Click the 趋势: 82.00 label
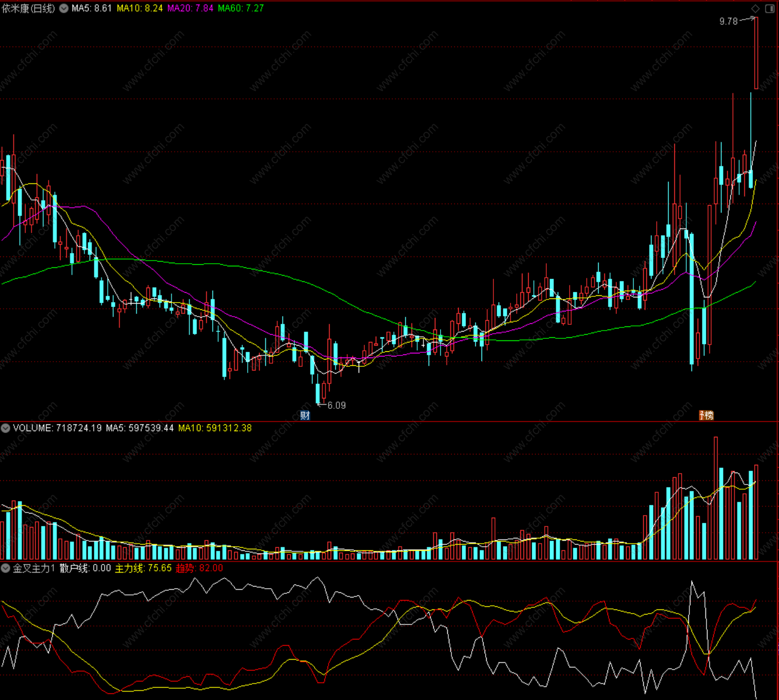The width and height of the screenshot is (779, 700). point(200,568)
